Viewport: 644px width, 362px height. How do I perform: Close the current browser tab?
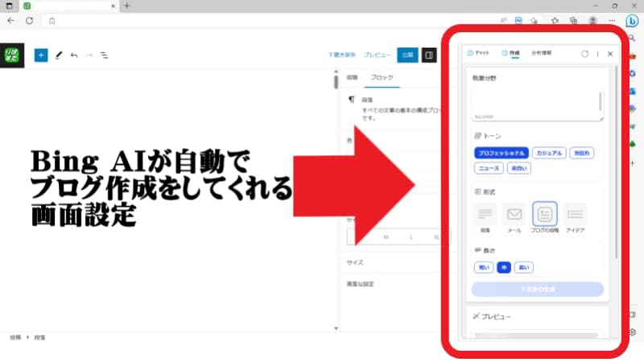[113, 6]
